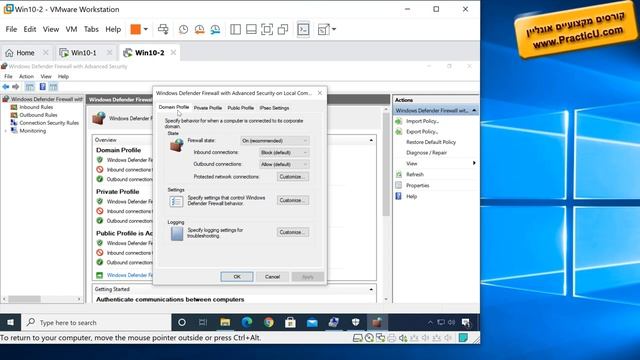Click Diagnose / Repair action

[426, 153]
